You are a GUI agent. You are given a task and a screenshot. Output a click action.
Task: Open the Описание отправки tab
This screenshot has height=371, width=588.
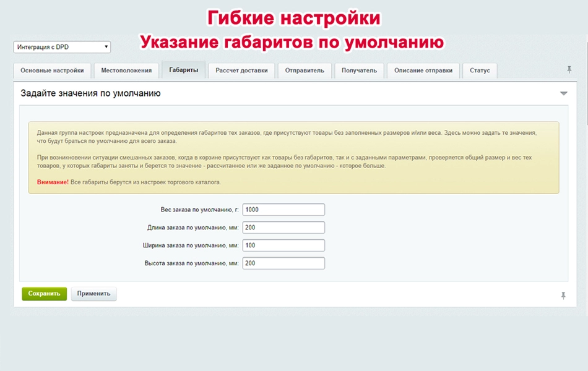[423, 70]
